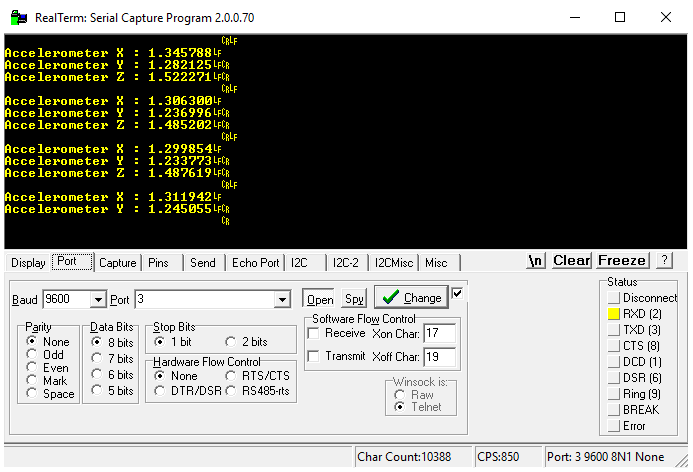Click the Error status indicator box
Screen dimensions: 693x472
[x=614, y=425]
